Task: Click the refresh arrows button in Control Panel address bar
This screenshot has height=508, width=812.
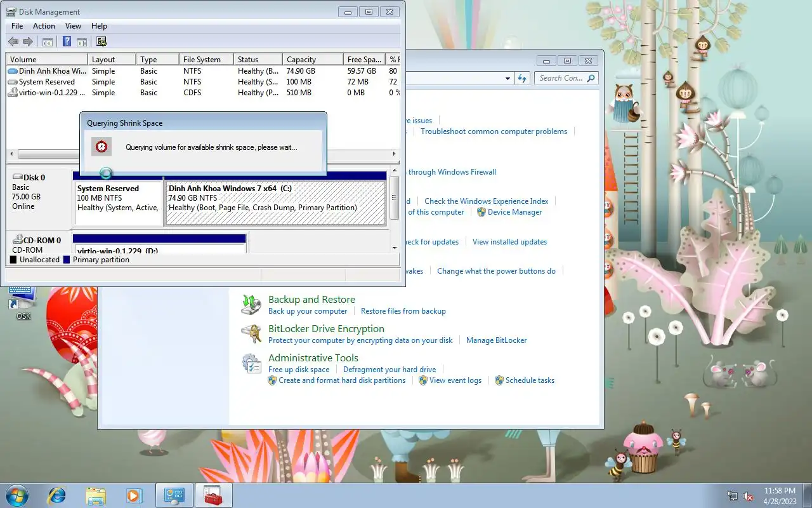Action: (x=522, y=78)
